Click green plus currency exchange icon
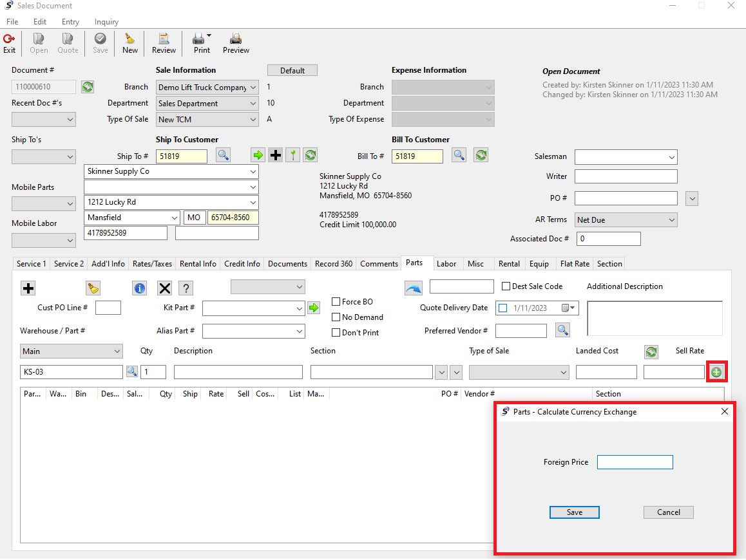Image resolution: width=746 pixels, height=560 pixels. tap(716, 372)
